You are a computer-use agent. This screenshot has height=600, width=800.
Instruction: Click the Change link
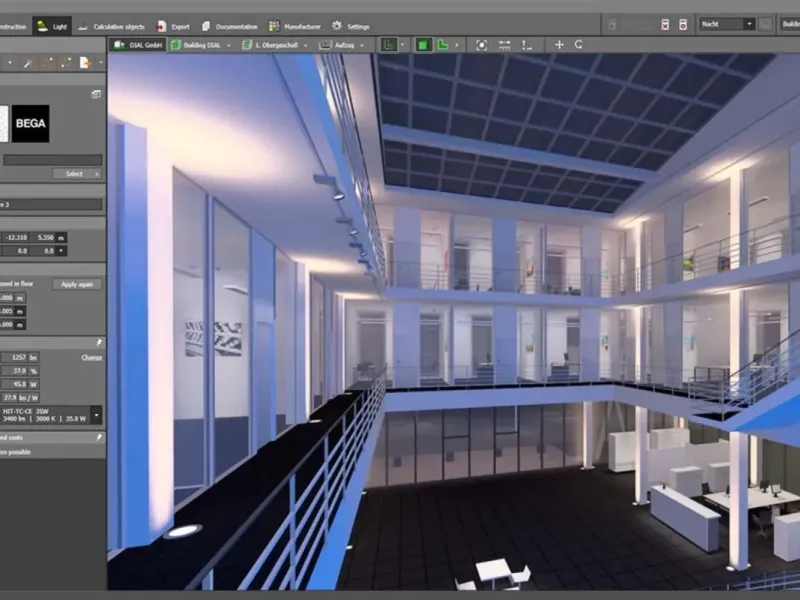coord(91,358)
